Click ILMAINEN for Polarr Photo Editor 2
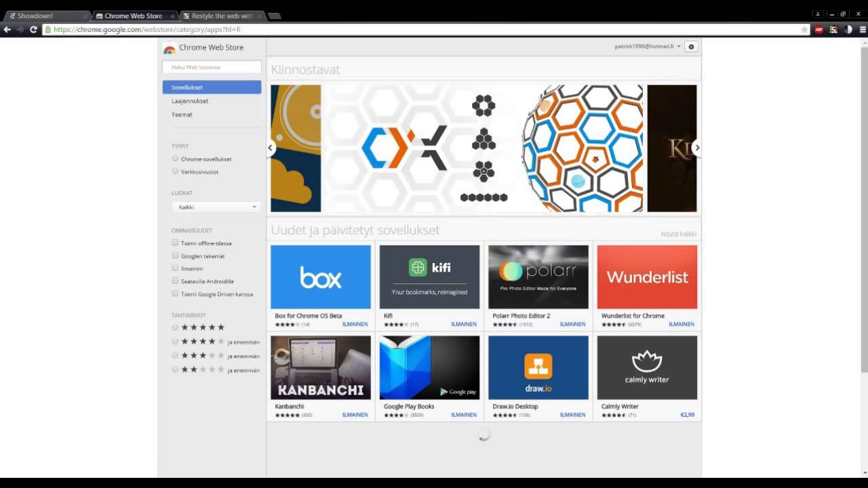This screenshot has height=488, width=868. tap(572, 324)
